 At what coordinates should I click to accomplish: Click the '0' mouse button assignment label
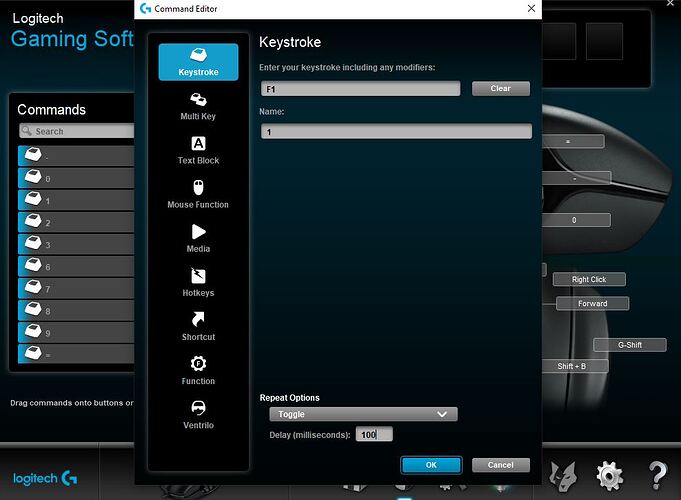(x=576, y=220)
